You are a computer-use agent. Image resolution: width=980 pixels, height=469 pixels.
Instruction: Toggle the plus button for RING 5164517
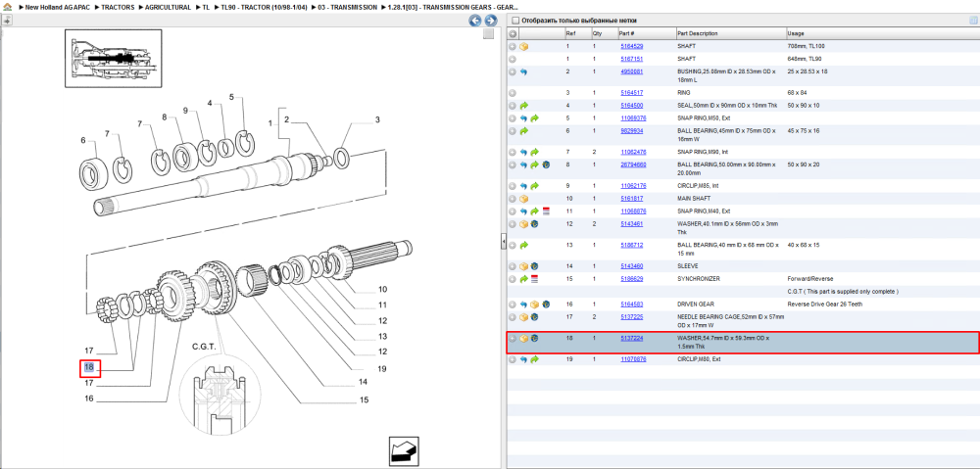coord(512,92)
